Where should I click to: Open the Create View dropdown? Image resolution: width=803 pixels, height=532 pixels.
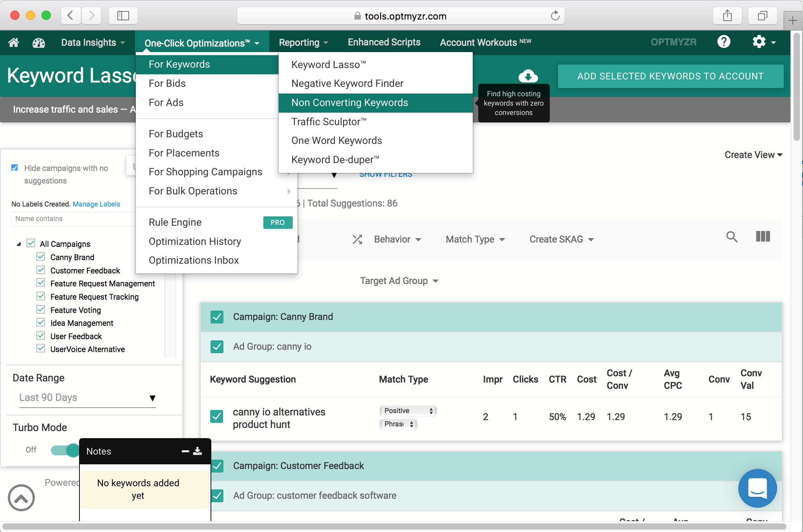click(753, 155)
